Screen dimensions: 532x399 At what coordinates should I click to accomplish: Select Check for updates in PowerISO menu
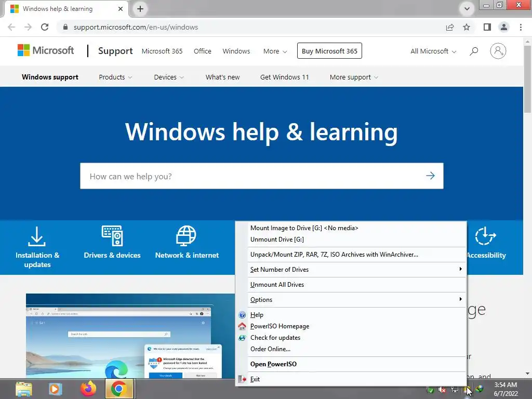pos(275,338)
